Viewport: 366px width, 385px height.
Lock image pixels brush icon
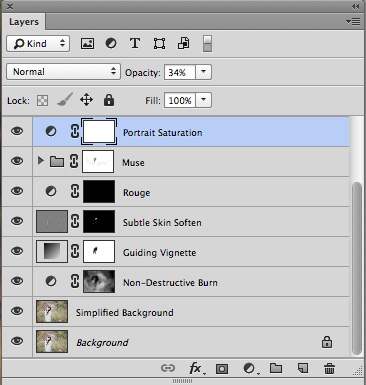(65, 100)
